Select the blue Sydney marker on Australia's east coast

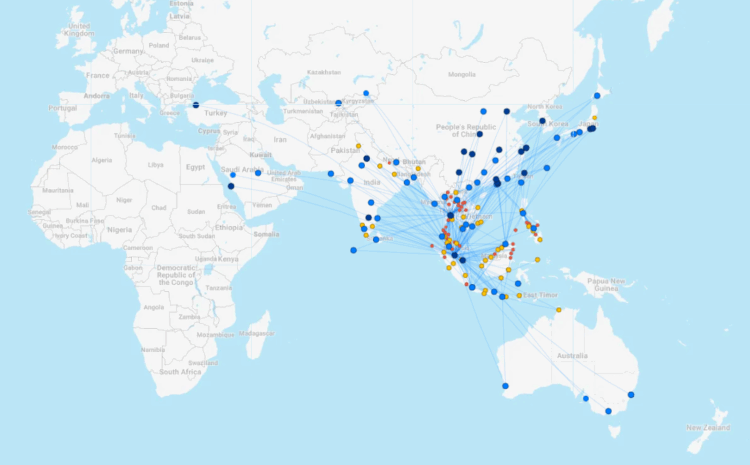(x=631, y=395)
